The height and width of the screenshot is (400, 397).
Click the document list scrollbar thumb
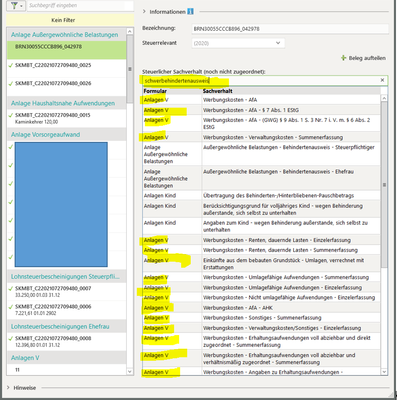click(x=130, y=69)
